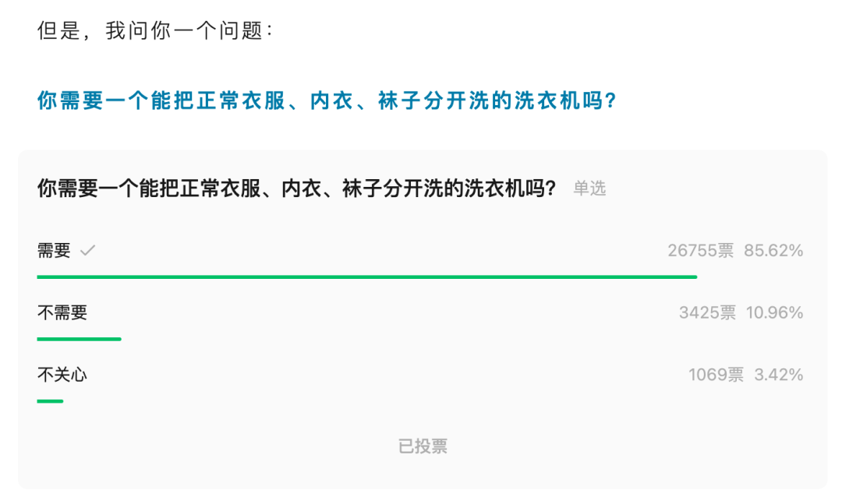Click the 85.62% percentage value
842x504 pixels.
(773, 251)
